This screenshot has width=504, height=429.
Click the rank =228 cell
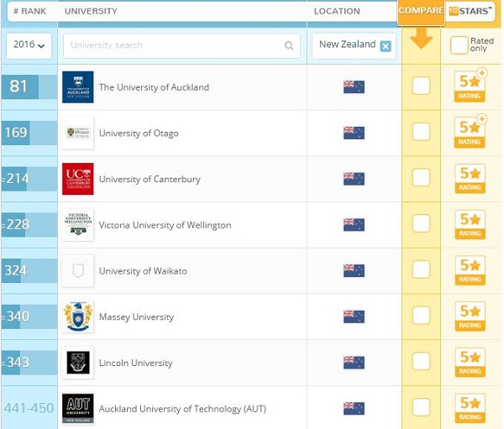[x=29, y=225]
